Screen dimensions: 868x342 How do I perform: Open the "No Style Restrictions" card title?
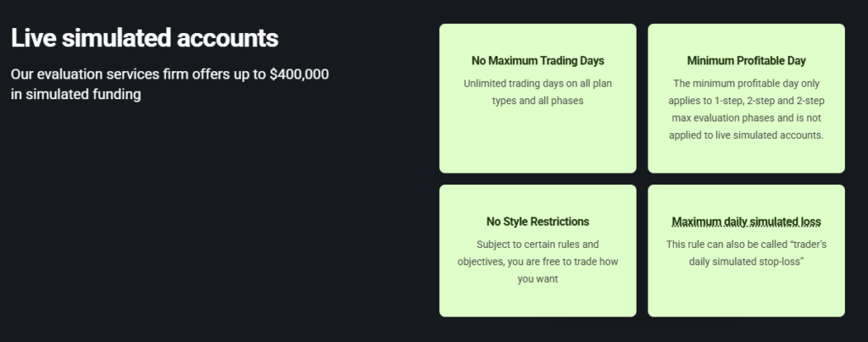pos(537,222)
